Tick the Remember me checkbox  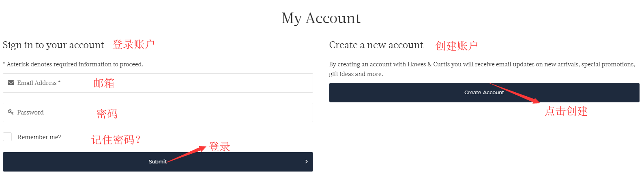[x=7, y=137]
